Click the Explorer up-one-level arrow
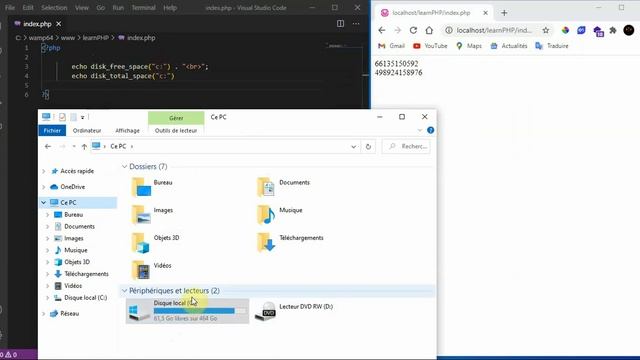Screen dimensions: 640x360 click(x=84, y=147)
